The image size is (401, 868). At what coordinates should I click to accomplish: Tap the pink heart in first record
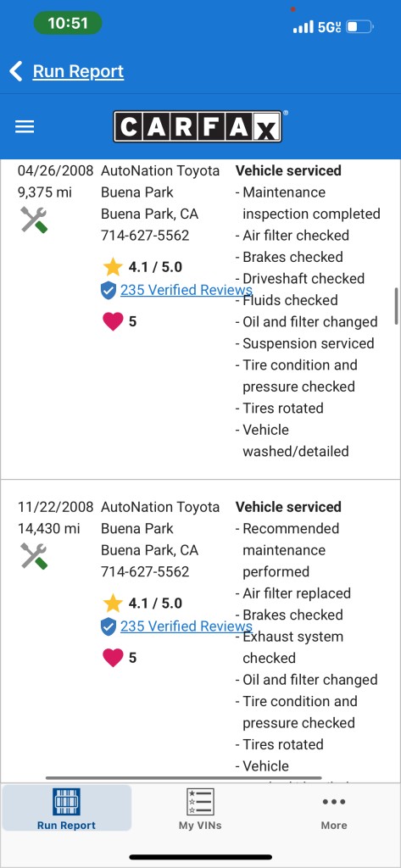click(x=113, y=321)
